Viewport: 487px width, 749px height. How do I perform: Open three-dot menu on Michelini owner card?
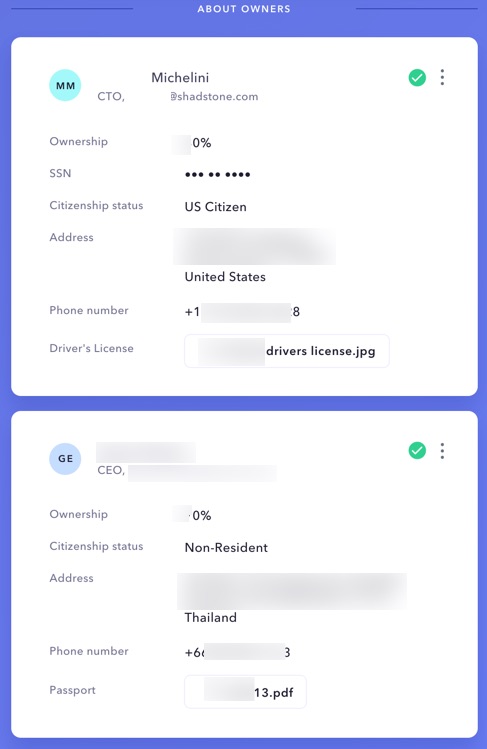[442, 77]
